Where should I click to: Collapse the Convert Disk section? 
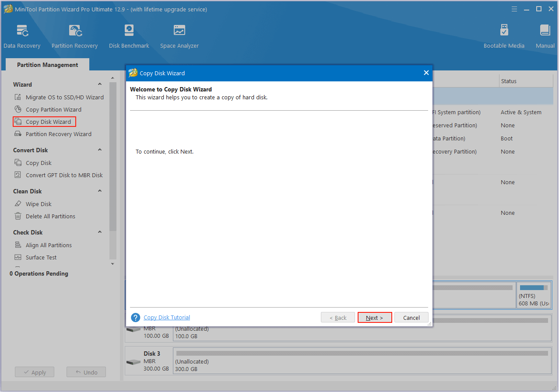pyautogui.click(x=100, y=150)
